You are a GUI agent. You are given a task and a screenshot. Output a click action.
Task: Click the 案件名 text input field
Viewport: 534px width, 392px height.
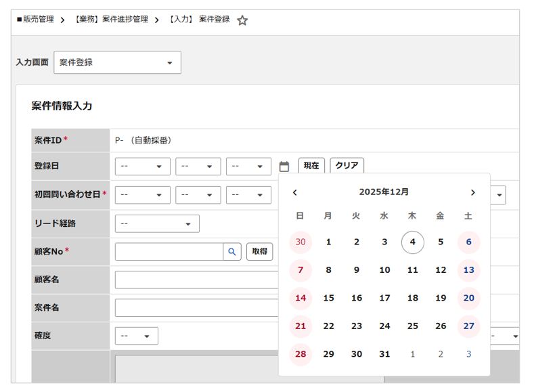[197, 308]
